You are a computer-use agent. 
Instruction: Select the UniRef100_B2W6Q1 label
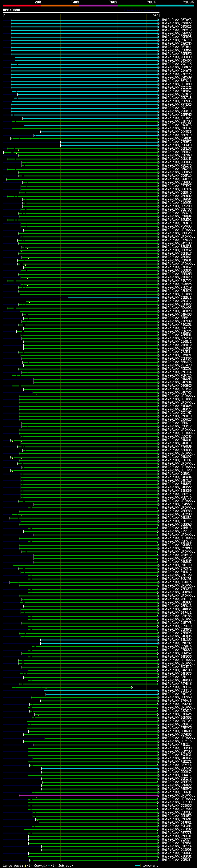pyautogui.click(x=176, y=792)
